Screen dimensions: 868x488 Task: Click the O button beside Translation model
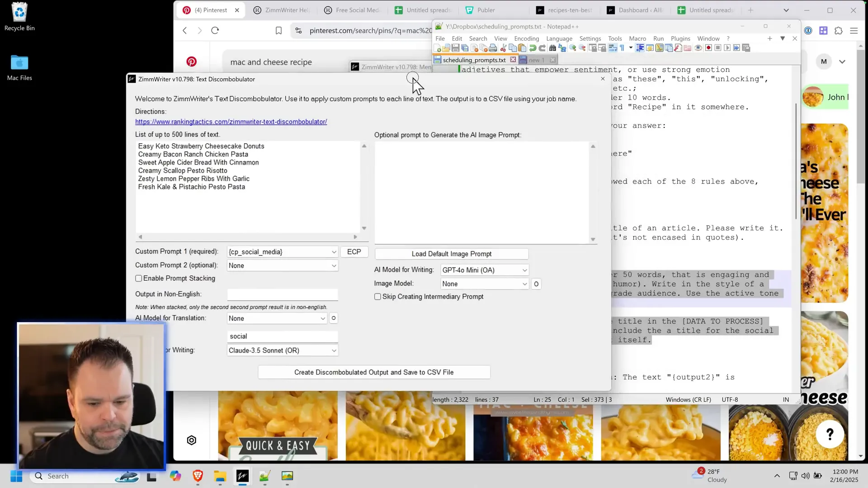(334, 318)
